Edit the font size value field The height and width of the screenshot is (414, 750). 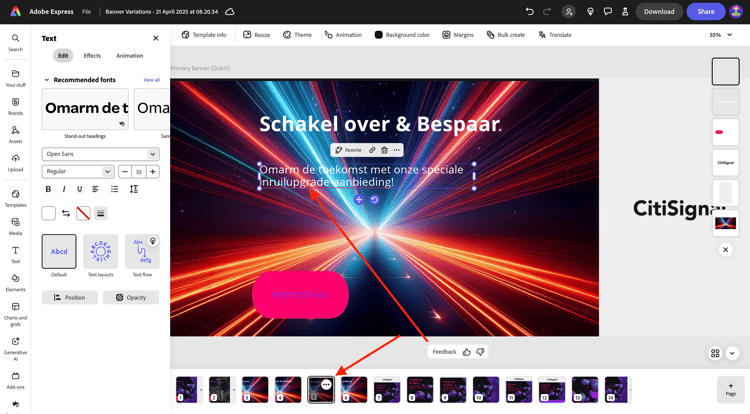tap(139, 172)
